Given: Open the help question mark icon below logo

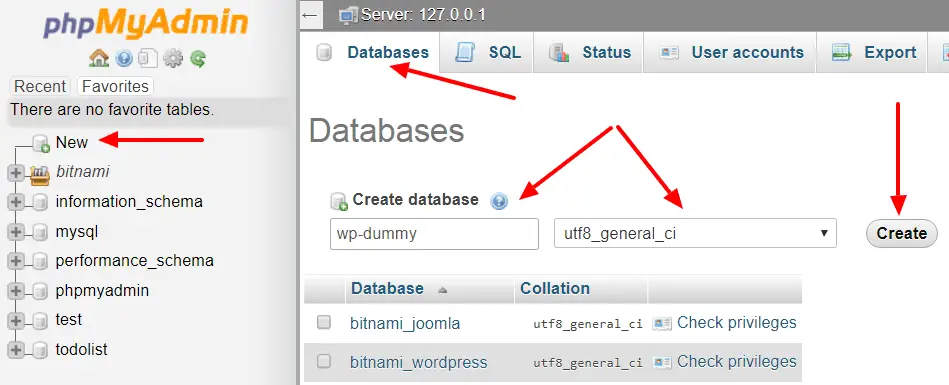Looking at the screenshot, I should [124, 59].
